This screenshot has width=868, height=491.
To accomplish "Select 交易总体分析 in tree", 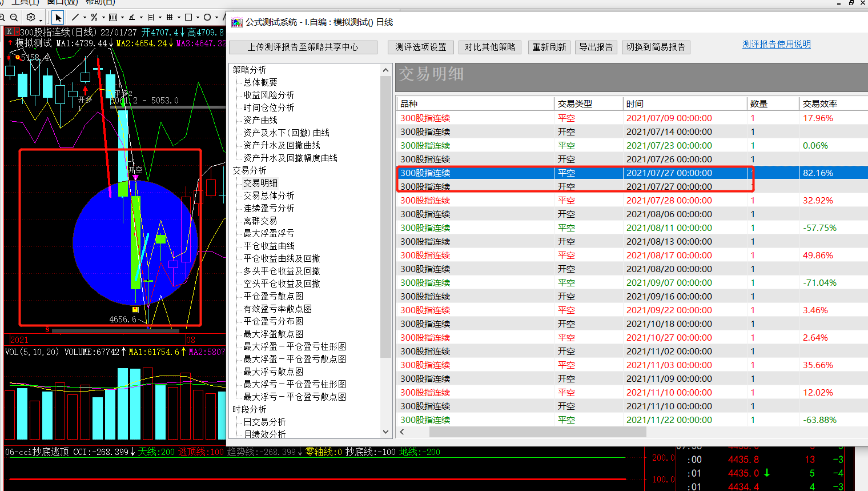I will coord(269,195).
